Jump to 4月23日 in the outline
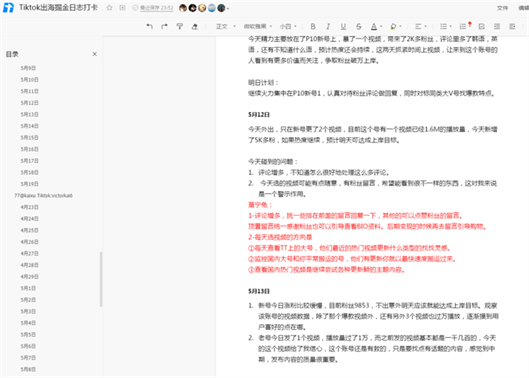The height and width of the screenshot is (378, 529). pyautogui.click(x=29, y=207)
